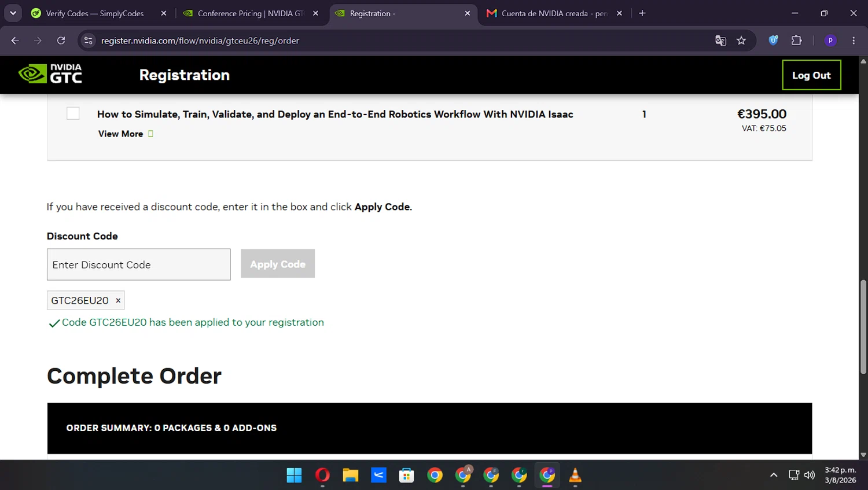868x490 pixels.
Task: Open the Google Translate page option
Action: pyautogui.click(x=720, y=40)
